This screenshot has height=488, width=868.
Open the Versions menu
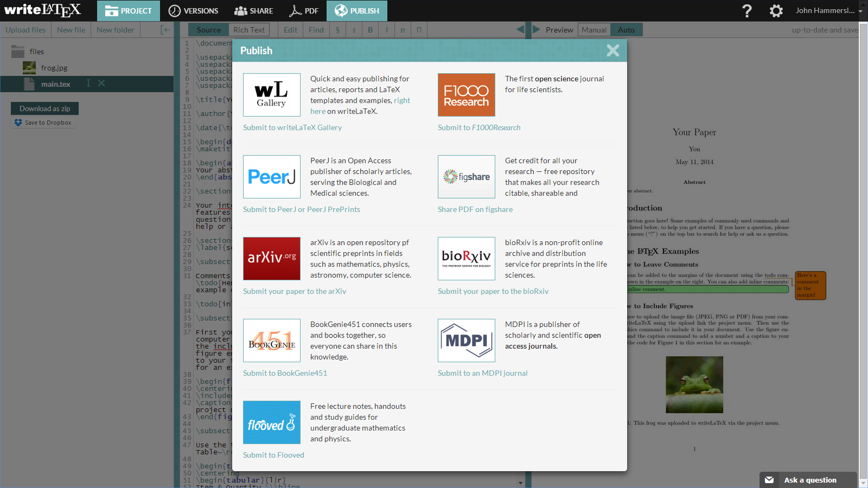click(x=193, y=11)
